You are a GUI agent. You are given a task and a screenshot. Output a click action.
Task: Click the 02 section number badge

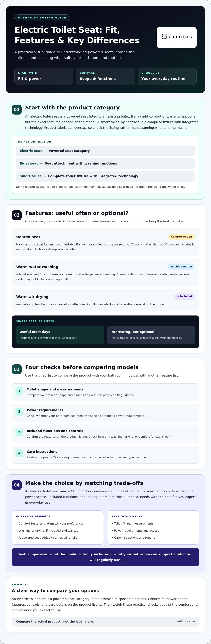(17, 215)
